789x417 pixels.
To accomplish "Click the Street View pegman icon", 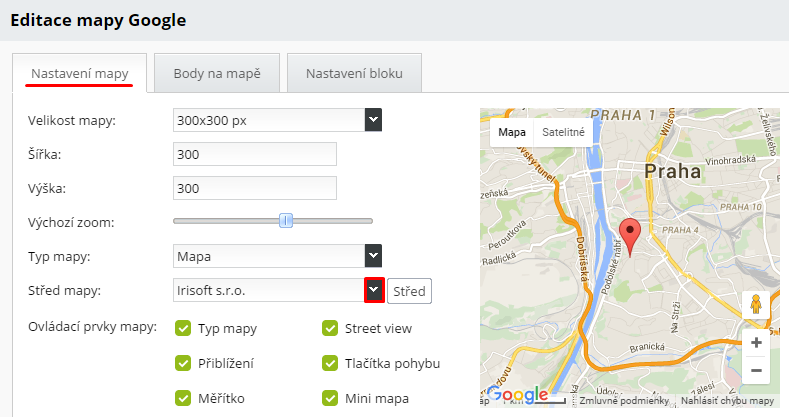I will [756, 306].
